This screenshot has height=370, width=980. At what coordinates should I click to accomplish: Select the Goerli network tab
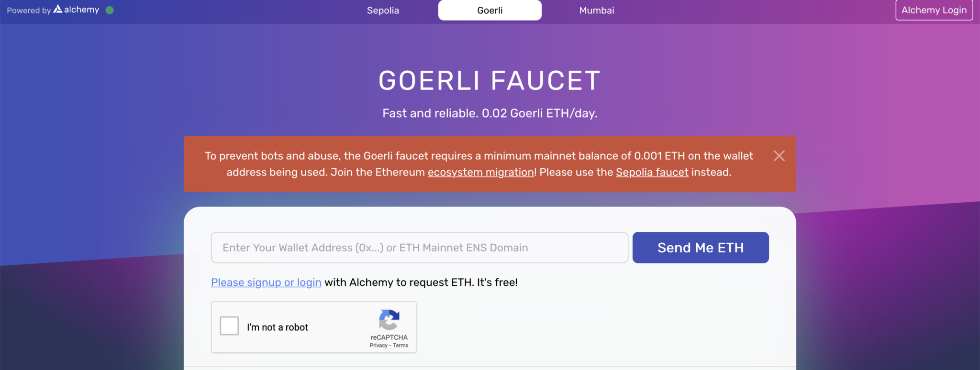pyautogui.click(x=490, y=10)
